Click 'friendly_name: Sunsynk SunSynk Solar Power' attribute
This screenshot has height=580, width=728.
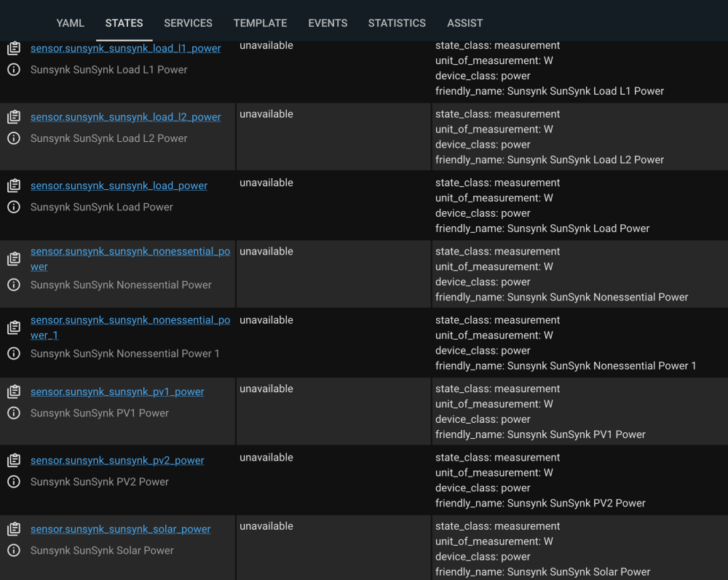[543, 572]
